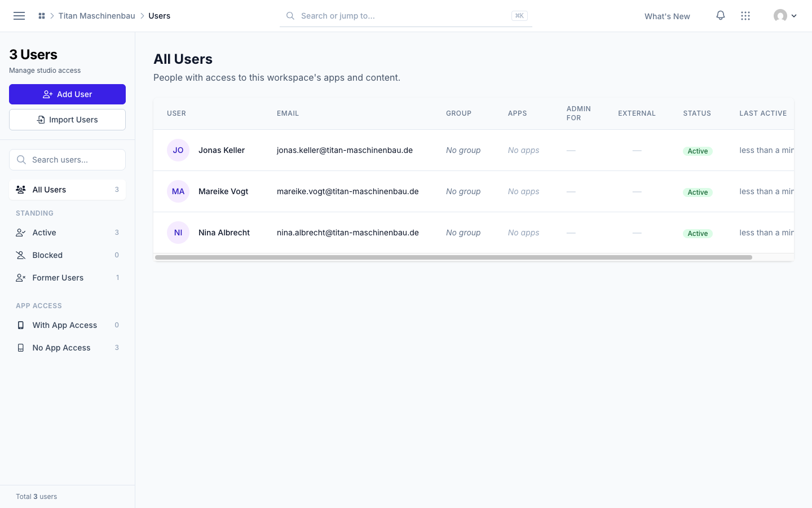Click the USER column header
The height and width of the screenshot is (508, 812).
click(x=176, y=113)
